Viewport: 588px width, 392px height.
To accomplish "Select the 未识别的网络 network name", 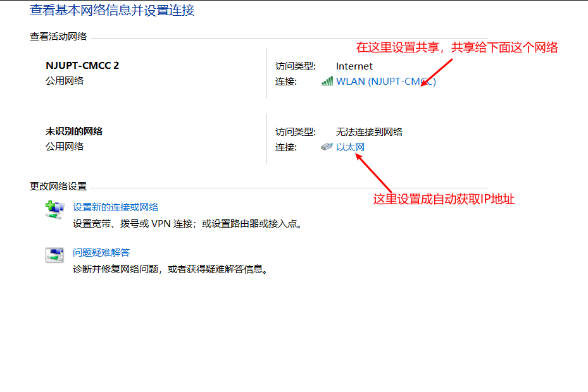I will [74, 131].
